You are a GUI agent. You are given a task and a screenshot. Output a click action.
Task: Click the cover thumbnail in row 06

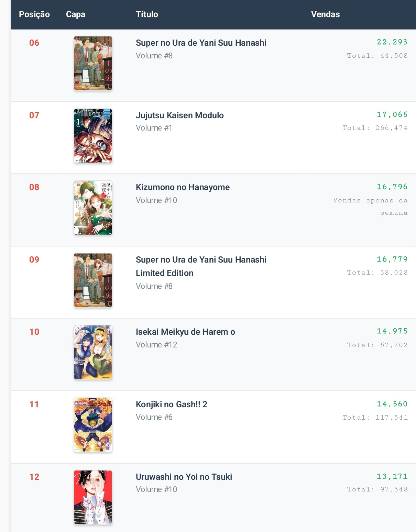tap(93, 63)
